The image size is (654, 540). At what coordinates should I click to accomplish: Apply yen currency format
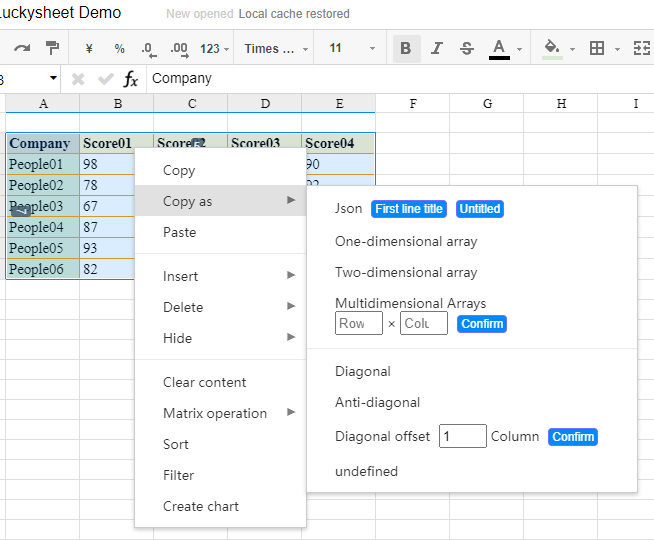coord(89,49)
